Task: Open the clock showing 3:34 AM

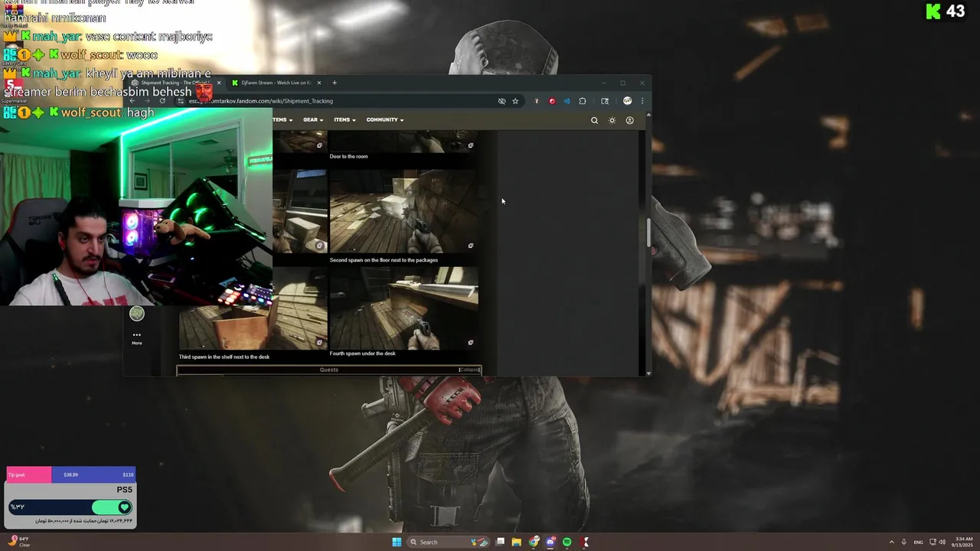Action: (964, 542)
